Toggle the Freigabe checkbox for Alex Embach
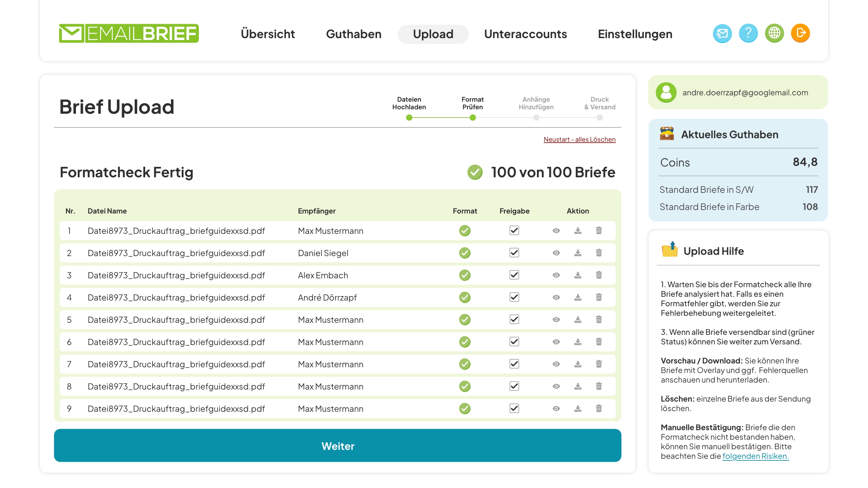This screenshot has width=868, height=488. (514, 275)
